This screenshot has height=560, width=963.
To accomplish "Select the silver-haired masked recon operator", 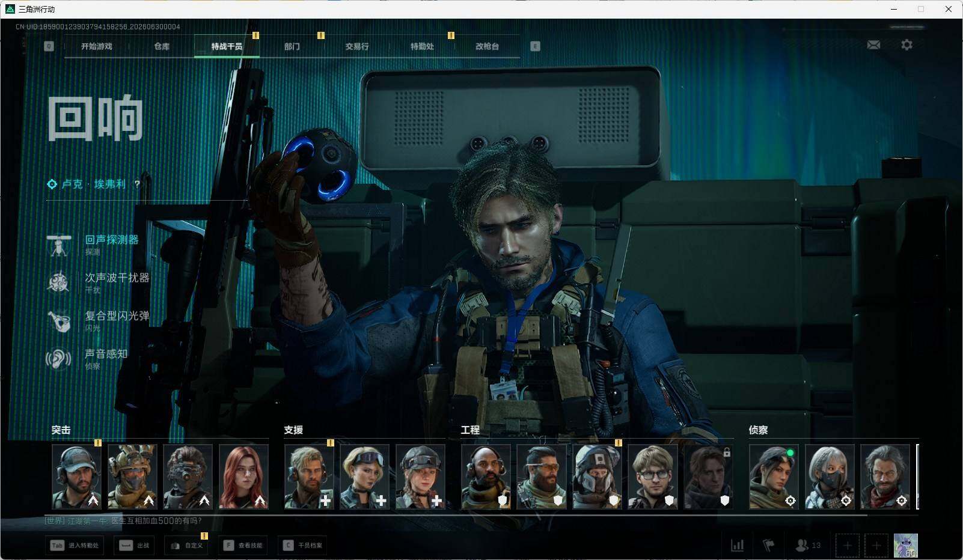I will 830,476.
